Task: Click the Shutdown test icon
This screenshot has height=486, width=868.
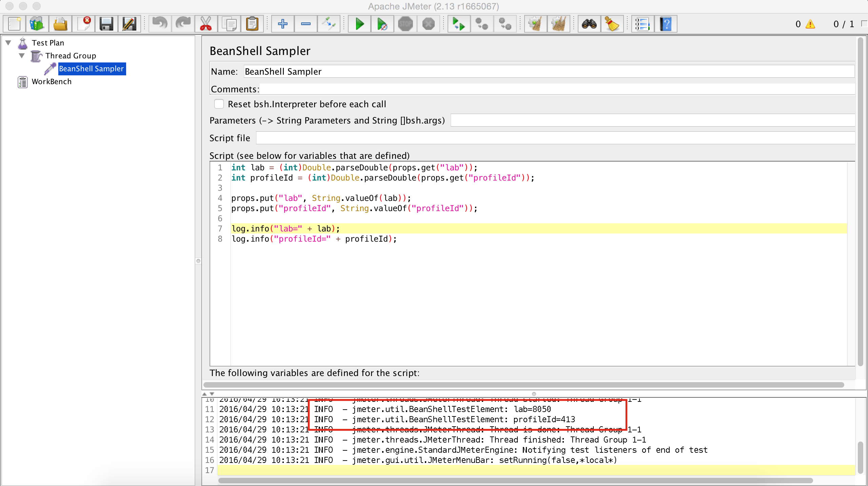Action: click(x=428, y=24)
